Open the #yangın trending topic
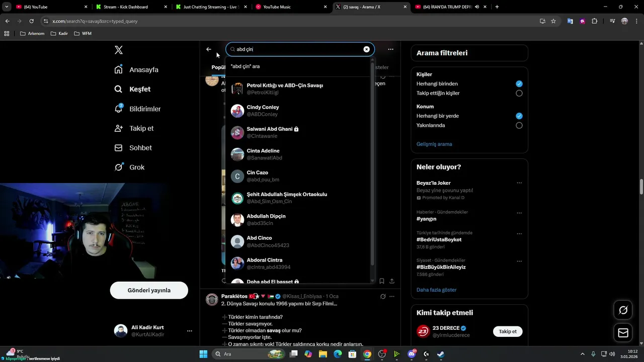 click(426, 219)
